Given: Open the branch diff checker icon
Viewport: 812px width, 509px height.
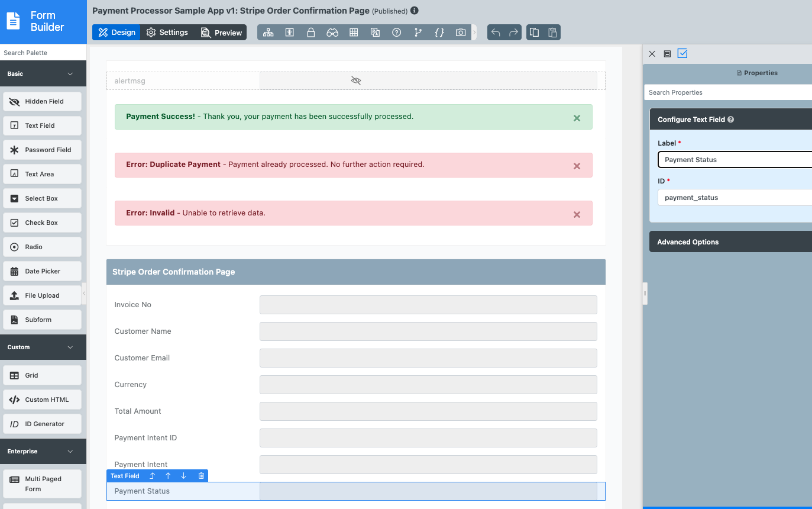Looking at the screenshot, I should pos(418,33).
